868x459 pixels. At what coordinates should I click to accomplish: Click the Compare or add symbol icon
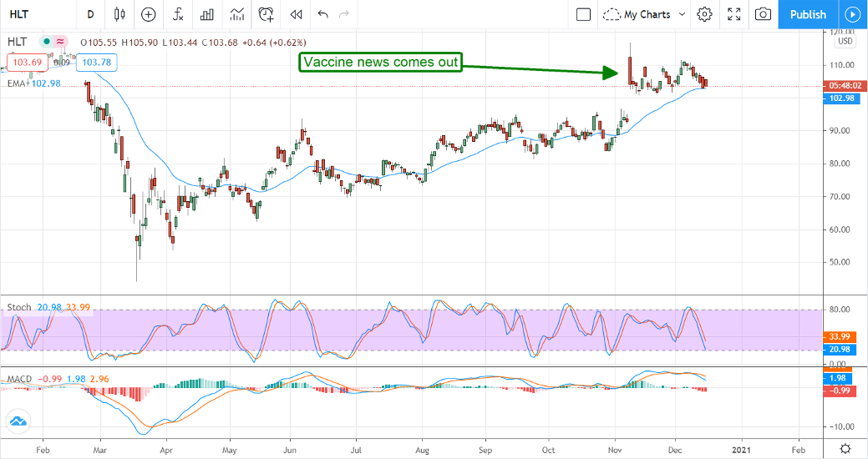pyautogui.click(x=149, y=14)
